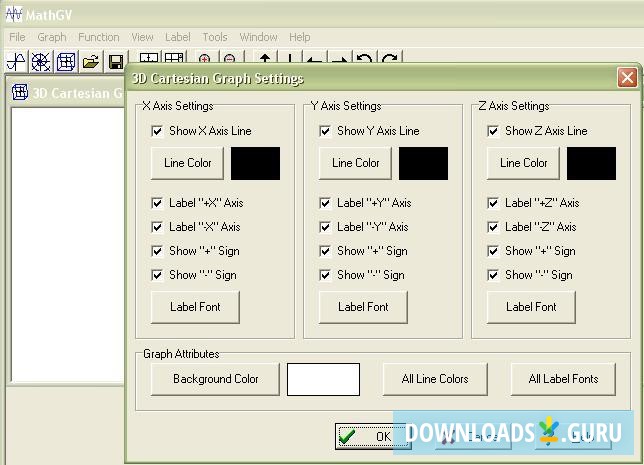This screenshot has height=465, width=644.
Task: Open a graph file with folder icon
Action: pyautogui.click(x=91, y=62)
